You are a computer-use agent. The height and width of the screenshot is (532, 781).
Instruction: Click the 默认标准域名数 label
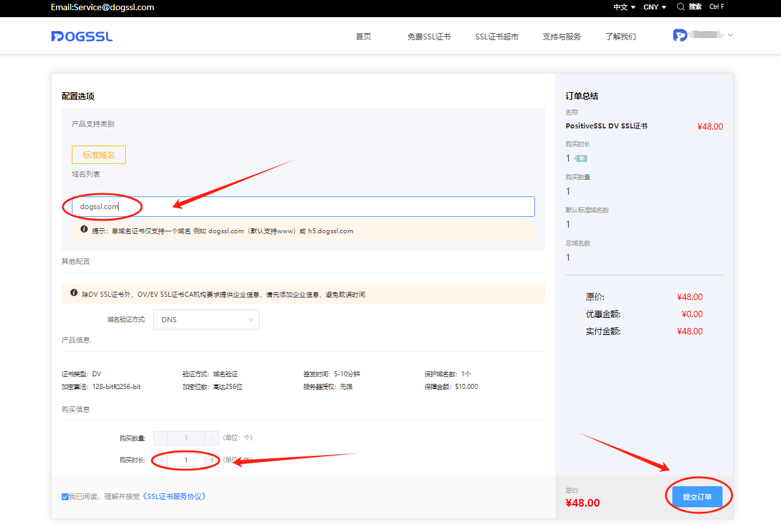pyautogui.click(x=587, y=210)
